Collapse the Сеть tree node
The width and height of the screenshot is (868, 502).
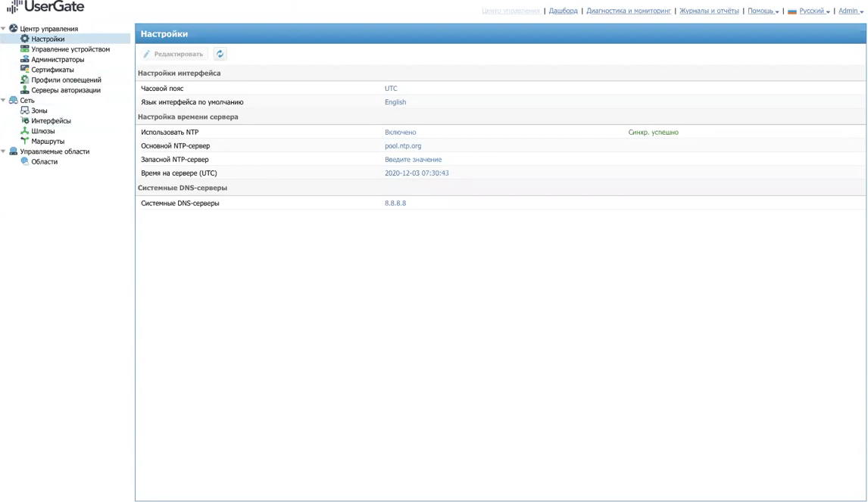tap(3, 100)
